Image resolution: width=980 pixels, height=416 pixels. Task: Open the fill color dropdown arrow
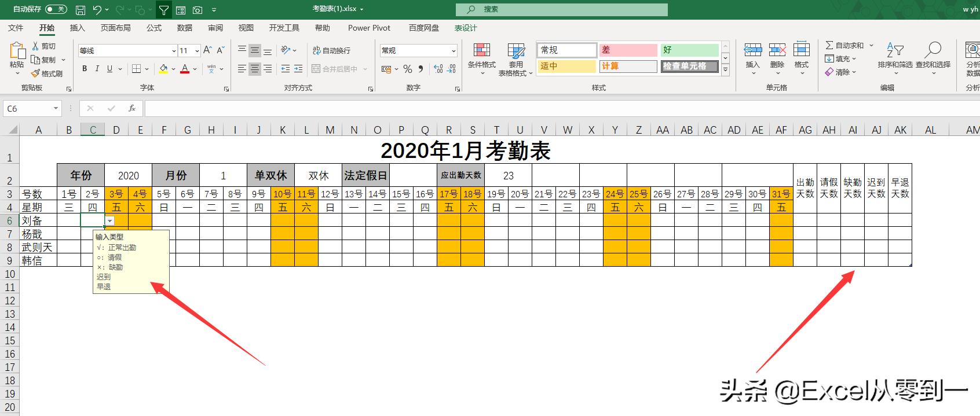pyautogui.click(x=173, y=69)
